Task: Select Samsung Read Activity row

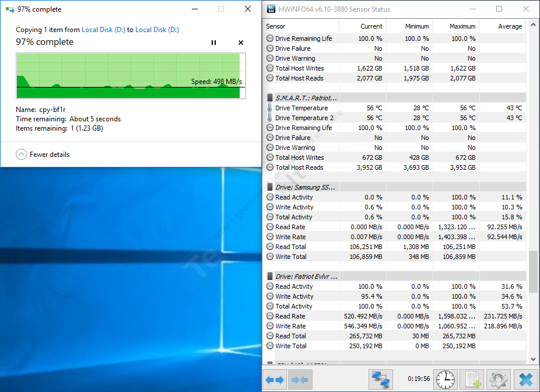Action: 395,197
